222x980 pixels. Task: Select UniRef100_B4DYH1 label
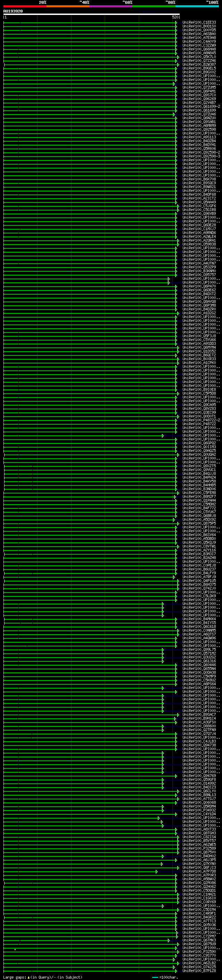199,145
